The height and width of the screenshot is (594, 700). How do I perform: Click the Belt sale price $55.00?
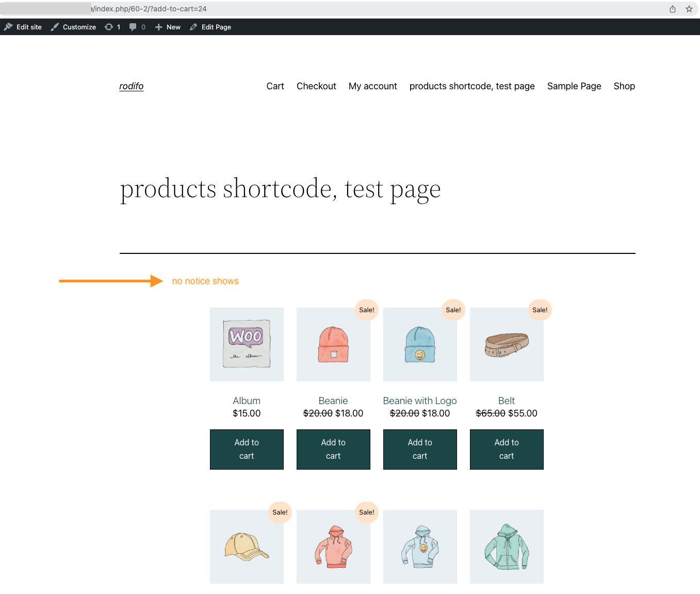pos(523,413)
